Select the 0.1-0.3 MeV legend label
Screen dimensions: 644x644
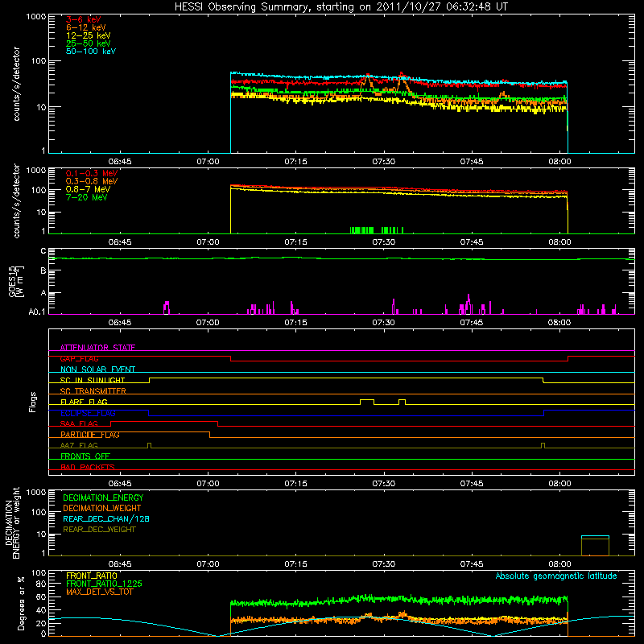click(x=92, y=173)
